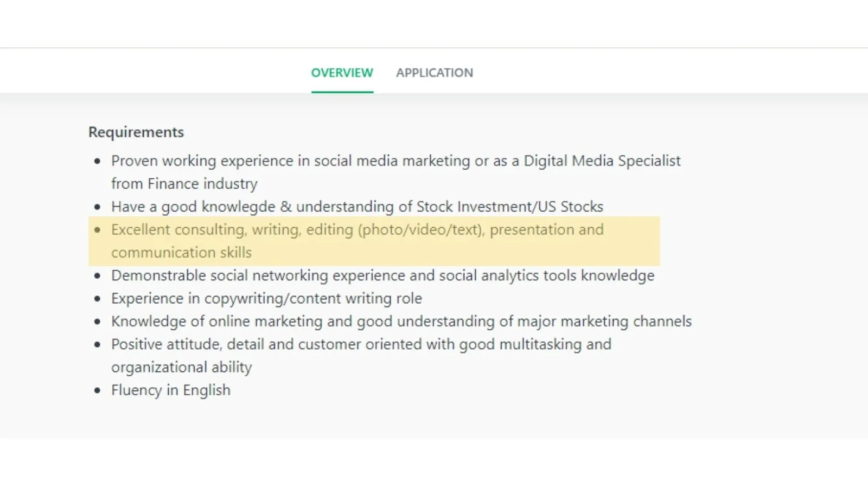This screenshot has width=868, height=488.
Task: Click the bullet about social media marketing experience
Action: (x=396, y=160)
